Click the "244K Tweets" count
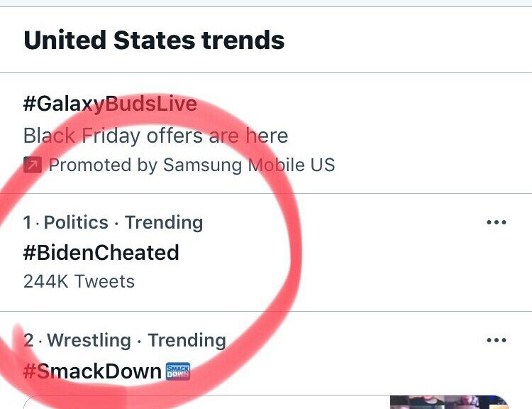This screenshot has width=532, height=409. click(x=79, y=281)
